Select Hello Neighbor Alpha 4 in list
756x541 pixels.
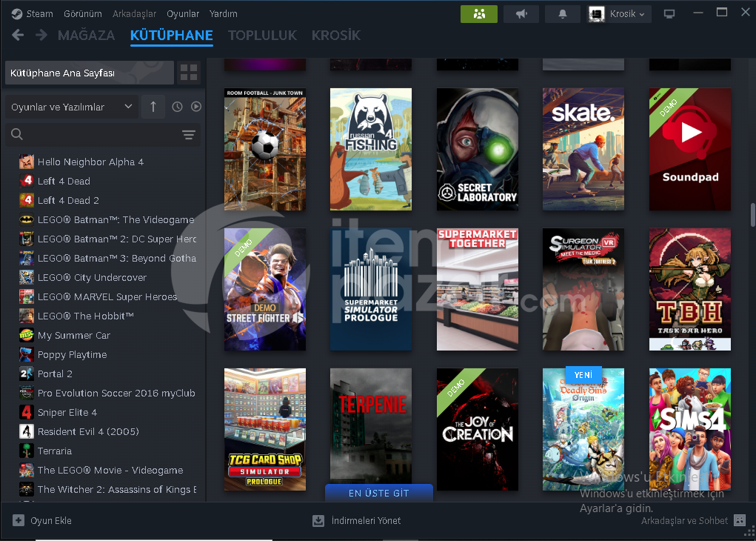coord(107,162)
